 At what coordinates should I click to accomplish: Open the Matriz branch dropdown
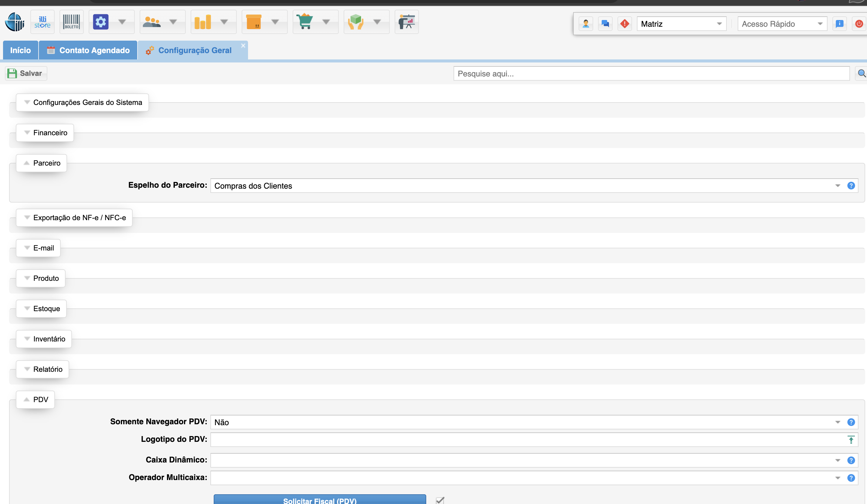tap(681, 24)
